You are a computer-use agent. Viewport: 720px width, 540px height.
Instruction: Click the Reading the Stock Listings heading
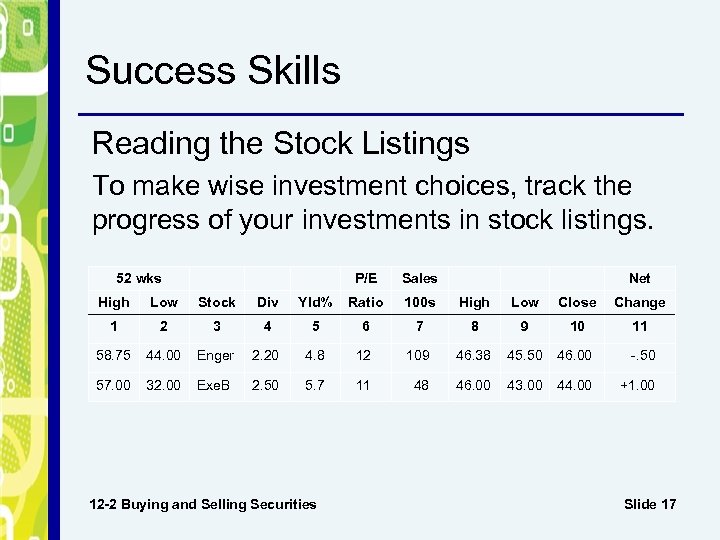tap(280, 143)
